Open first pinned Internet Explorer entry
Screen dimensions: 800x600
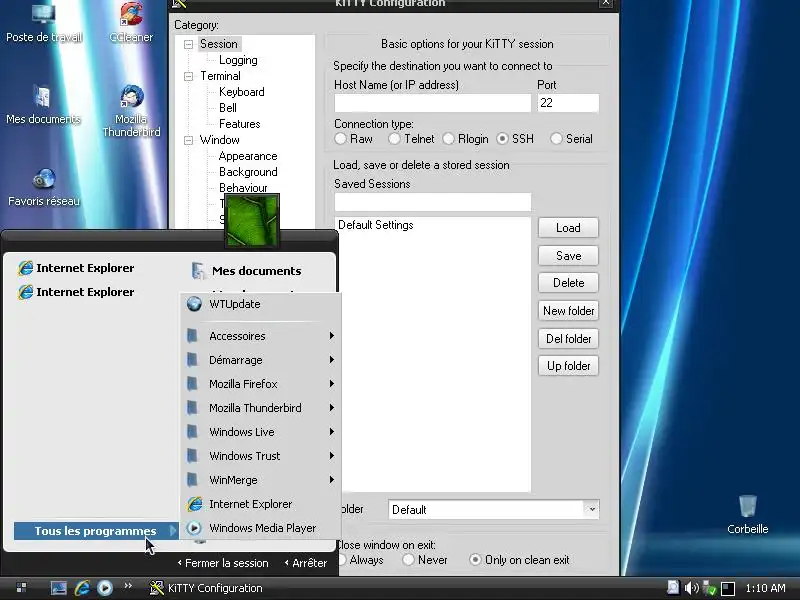point(76,268)
